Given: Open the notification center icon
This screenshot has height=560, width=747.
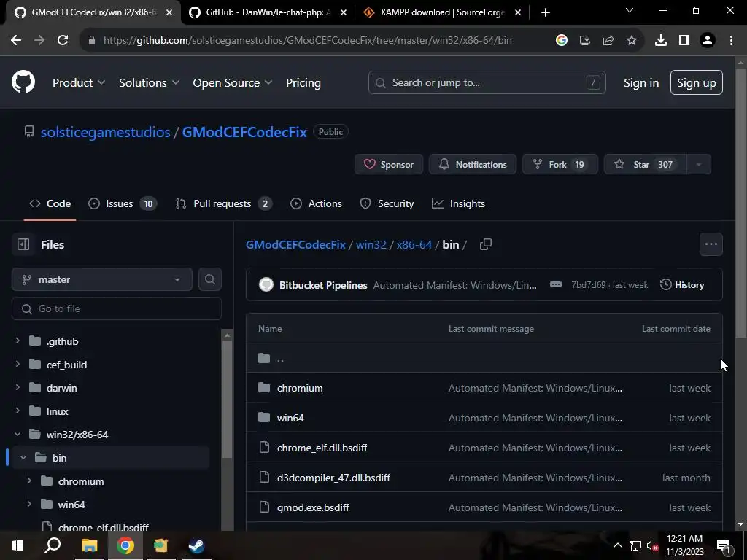Looking at the screenshot, I should click(x=724, y=545).
